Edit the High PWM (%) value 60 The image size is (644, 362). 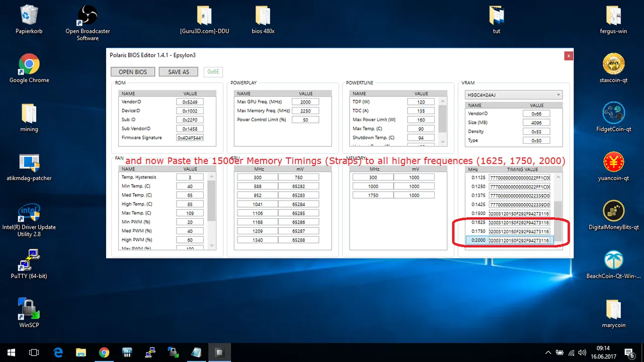click(x=190, y=240)
